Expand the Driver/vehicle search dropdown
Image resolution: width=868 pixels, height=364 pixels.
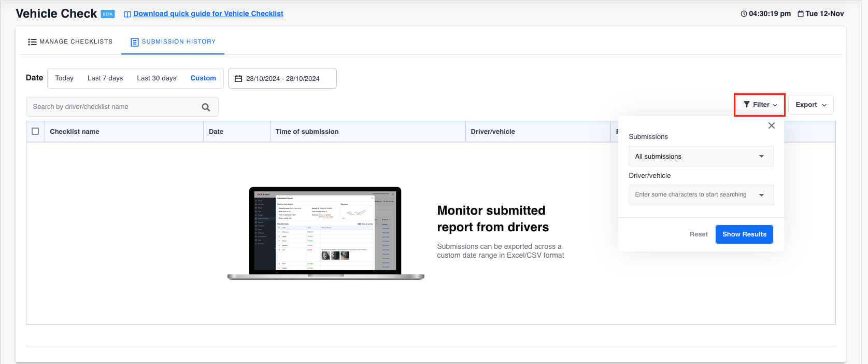pos(761,195)
